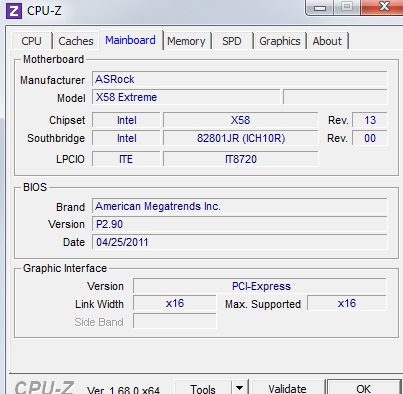The height and width of the screenshot is (394, 403).
Task: Switch to the Graphics tab
Action: click(x=280, y=41)
